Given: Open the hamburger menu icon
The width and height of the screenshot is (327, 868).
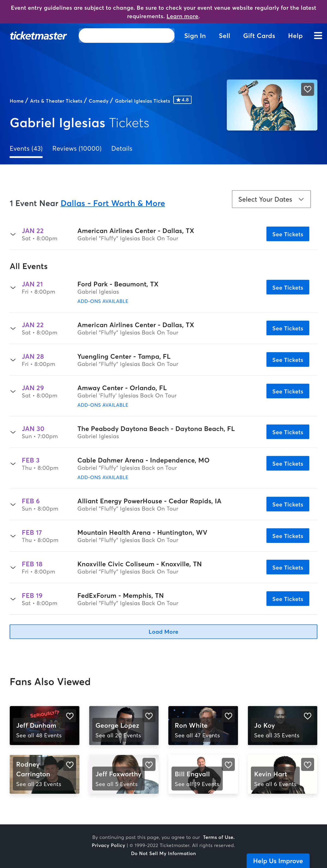Looking at the screenshot, I should point(318,36).
